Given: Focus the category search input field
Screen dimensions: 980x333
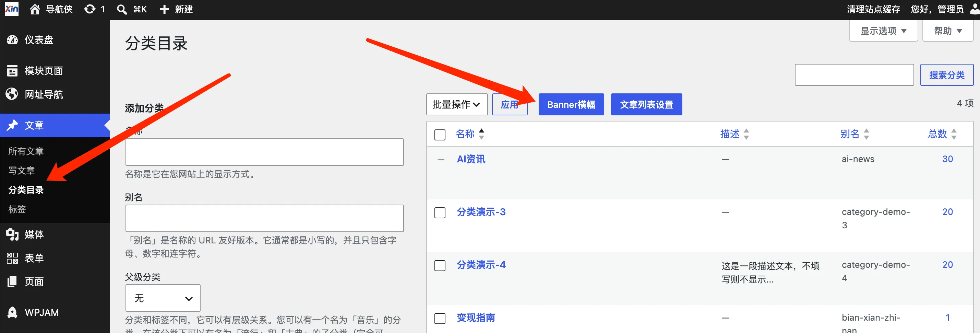Looking at the screenshot, I should [x=854, y=75].
